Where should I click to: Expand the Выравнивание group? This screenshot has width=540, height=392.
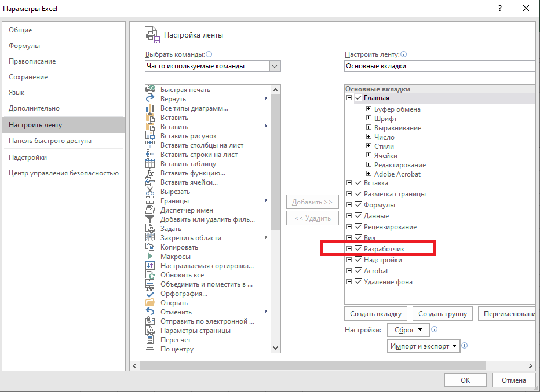point(368,127)
